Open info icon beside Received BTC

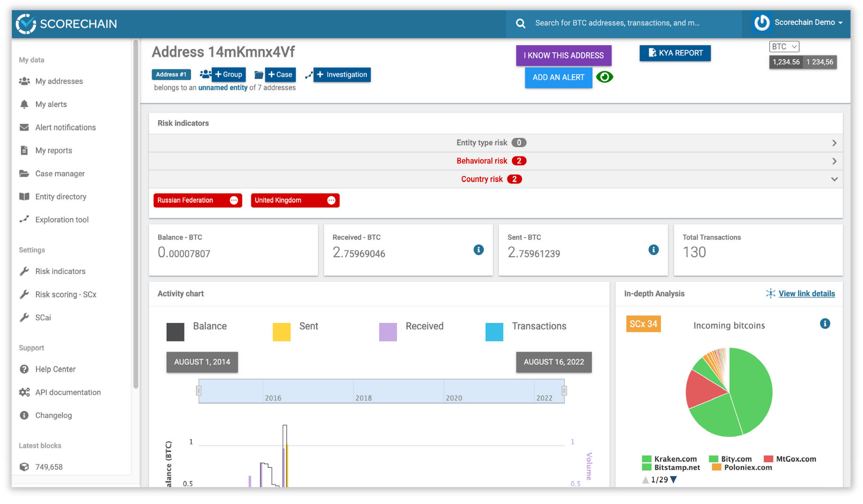(478, 250)
